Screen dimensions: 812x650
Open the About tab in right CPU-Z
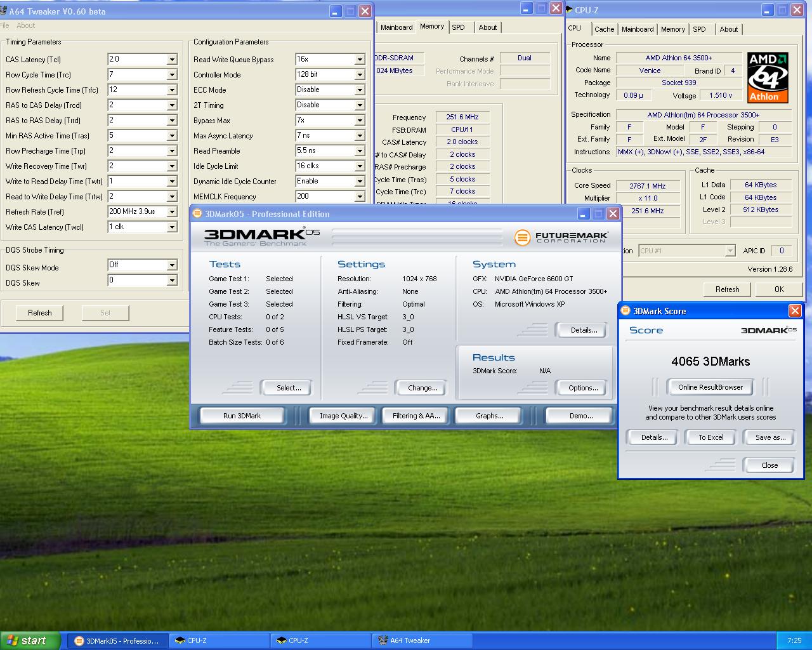[728, 29]
